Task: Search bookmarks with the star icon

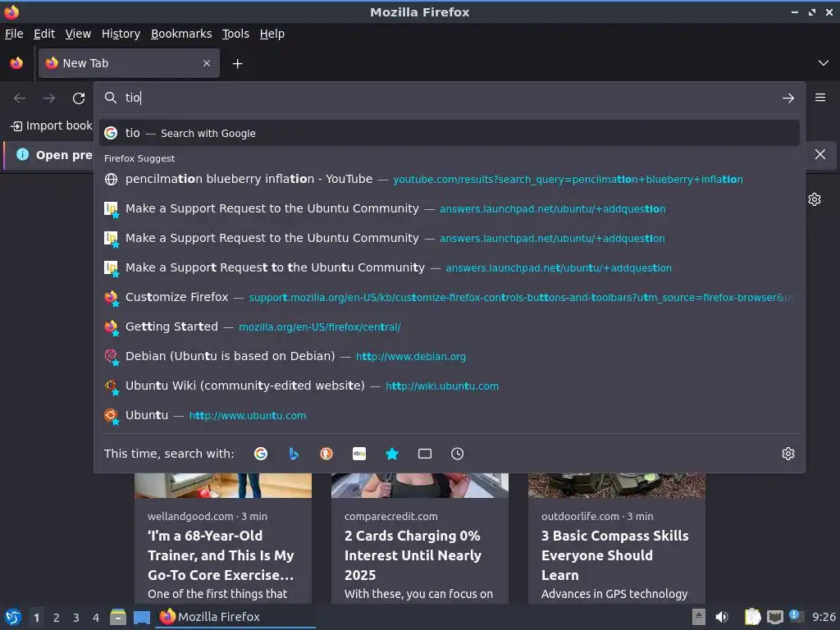Action: [x=392, y=454]
